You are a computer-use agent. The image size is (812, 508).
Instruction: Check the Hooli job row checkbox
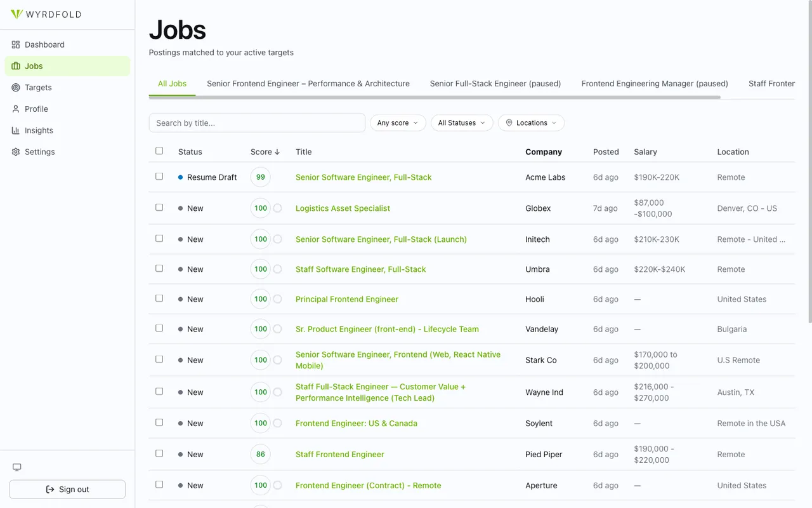(159, 298)
